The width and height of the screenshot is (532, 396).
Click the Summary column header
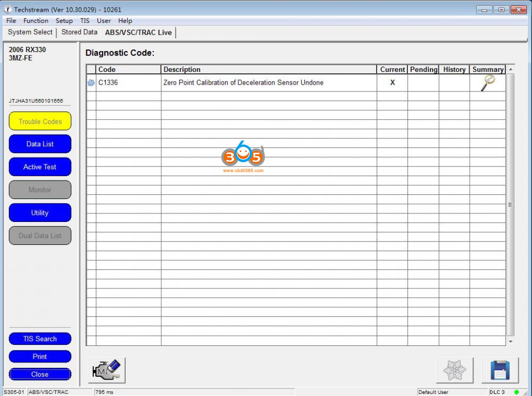coord(488,69)
